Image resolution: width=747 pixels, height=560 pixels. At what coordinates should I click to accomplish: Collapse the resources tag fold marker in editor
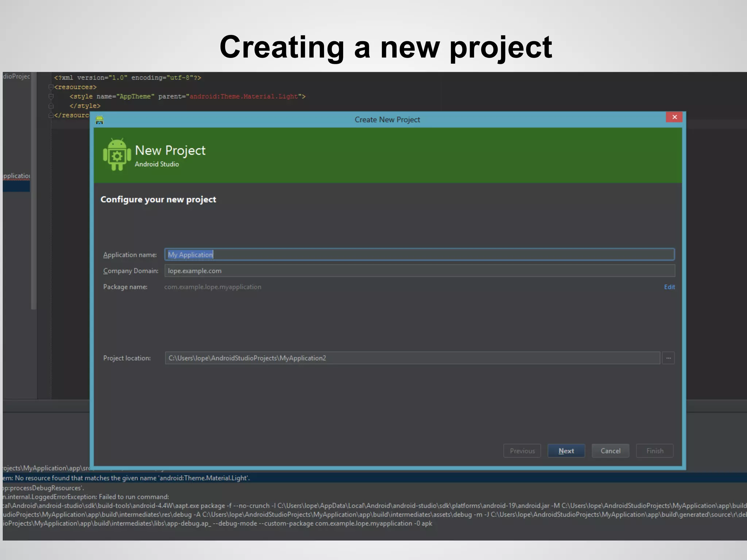[51, 87]
